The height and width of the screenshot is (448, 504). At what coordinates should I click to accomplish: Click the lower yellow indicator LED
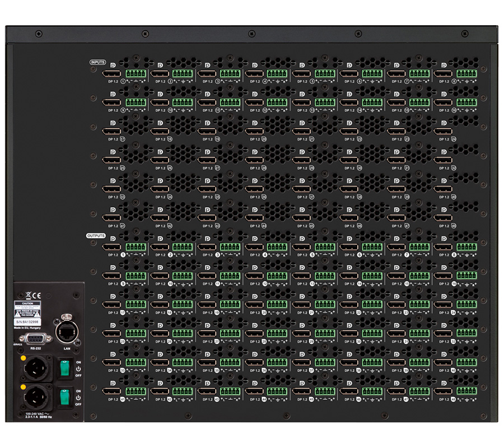[24, 386]
